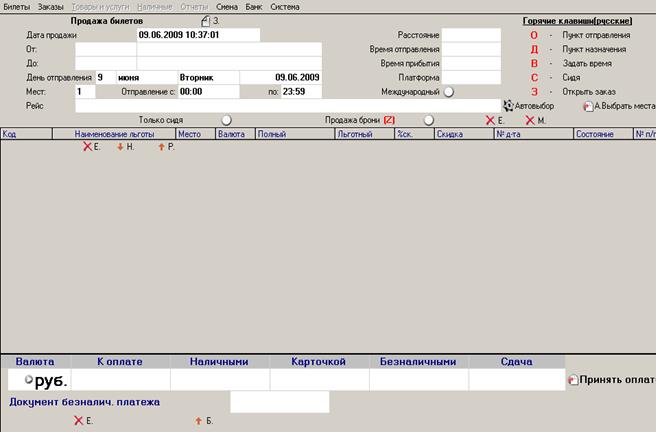Click the А.Выбрать места icon
The width and height of the screenshot is (656, 432).
tap(588, 107)
